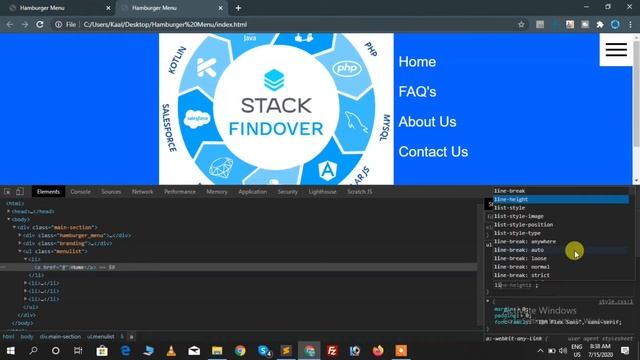640x360 pixels.
Task: Open the Network tab in DevTools
Action: 142,191
